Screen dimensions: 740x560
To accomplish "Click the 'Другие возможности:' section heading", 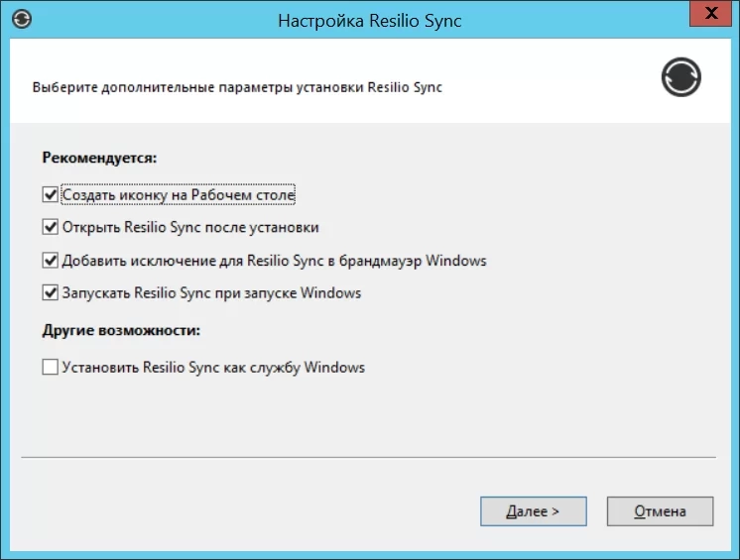I will pos(121,330).
